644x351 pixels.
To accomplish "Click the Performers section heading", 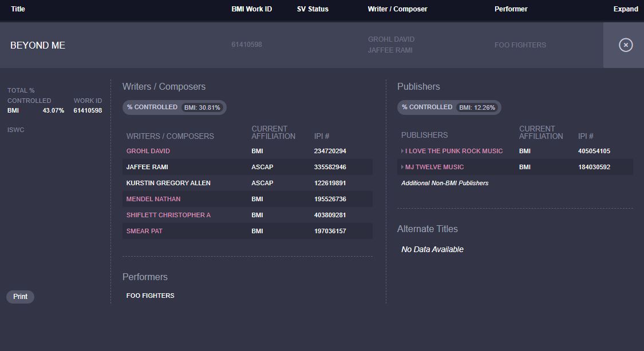I will click(145, 277).
